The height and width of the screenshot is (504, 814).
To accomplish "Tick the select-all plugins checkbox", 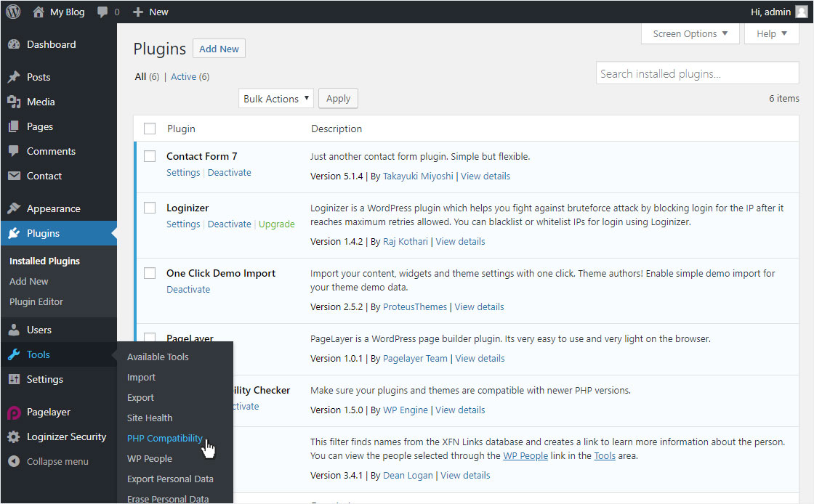I will 150,129.
